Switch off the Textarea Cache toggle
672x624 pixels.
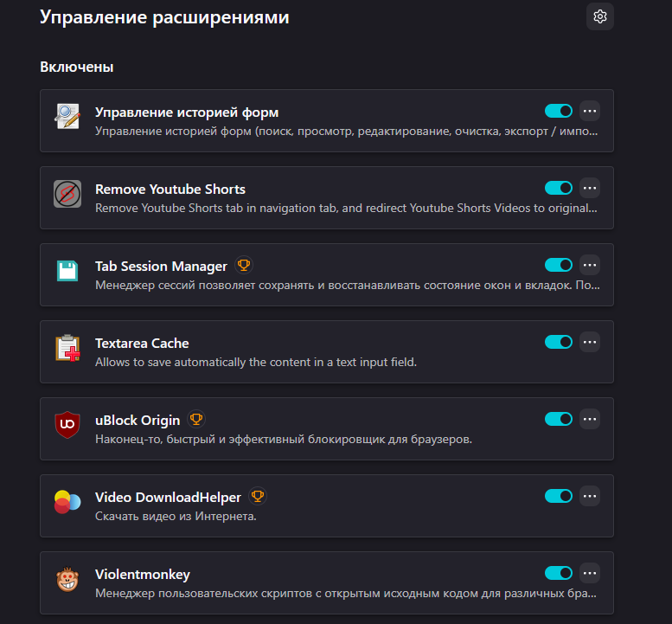pyautogui.click(x=559, y=342)
